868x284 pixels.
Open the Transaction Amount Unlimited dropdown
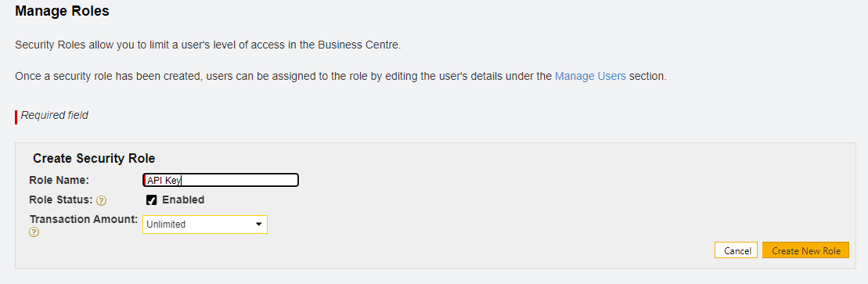click(205, 225)
